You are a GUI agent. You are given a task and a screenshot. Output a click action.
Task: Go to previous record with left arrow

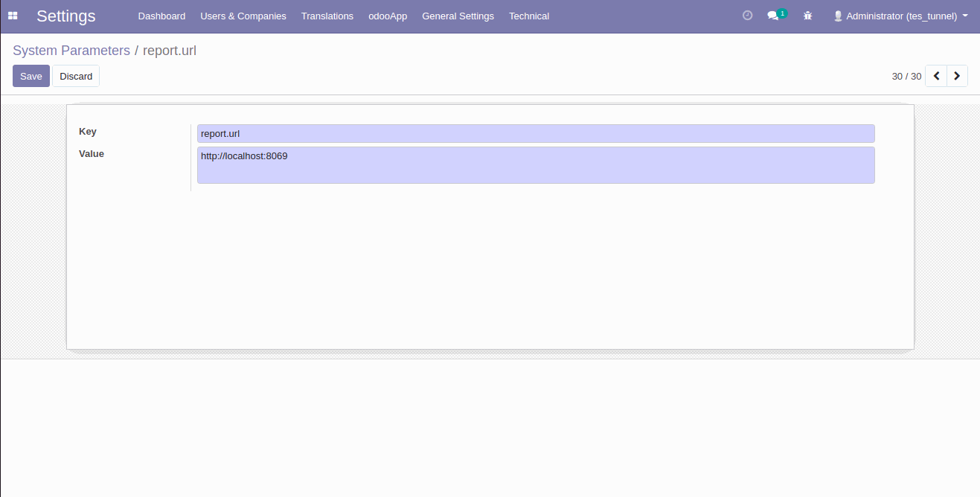936,76
